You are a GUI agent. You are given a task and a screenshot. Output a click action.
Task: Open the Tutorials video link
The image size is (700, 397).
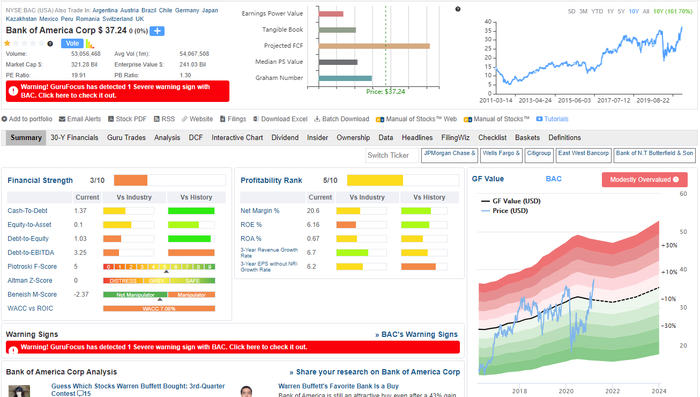click(x=552, y=119)
